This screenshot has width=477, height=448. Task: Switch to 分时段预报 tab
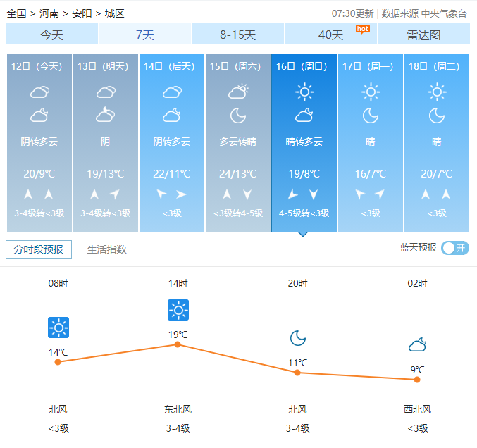[x=39, y=249]
